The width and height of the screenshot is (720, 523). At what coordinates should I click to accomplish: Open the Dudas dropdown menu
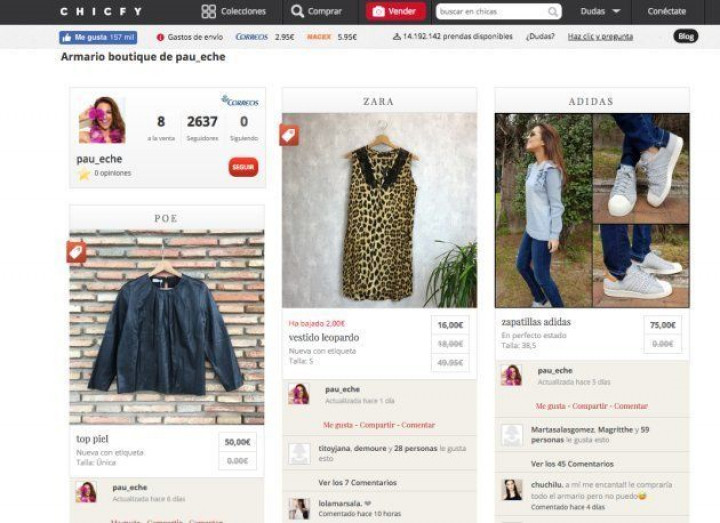point(599,12)
